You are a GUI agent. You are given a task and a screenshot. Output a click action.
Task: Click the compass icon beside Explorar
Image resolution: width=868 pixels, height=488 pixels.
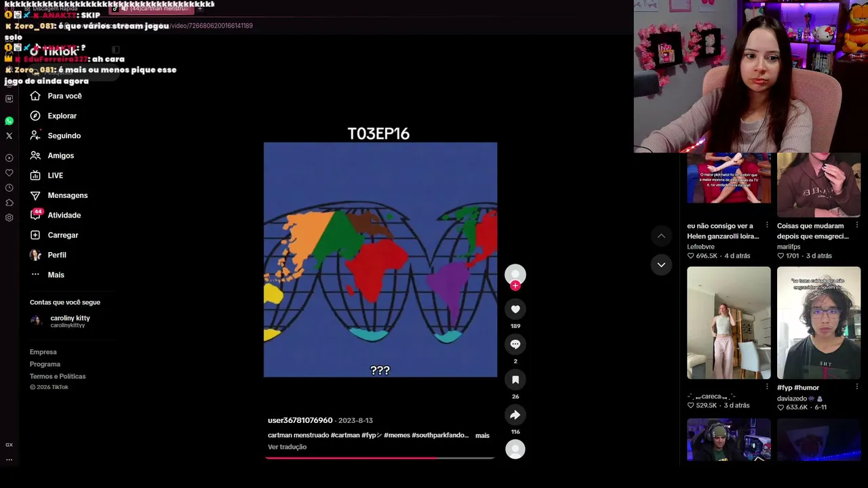tap(35, 116)
